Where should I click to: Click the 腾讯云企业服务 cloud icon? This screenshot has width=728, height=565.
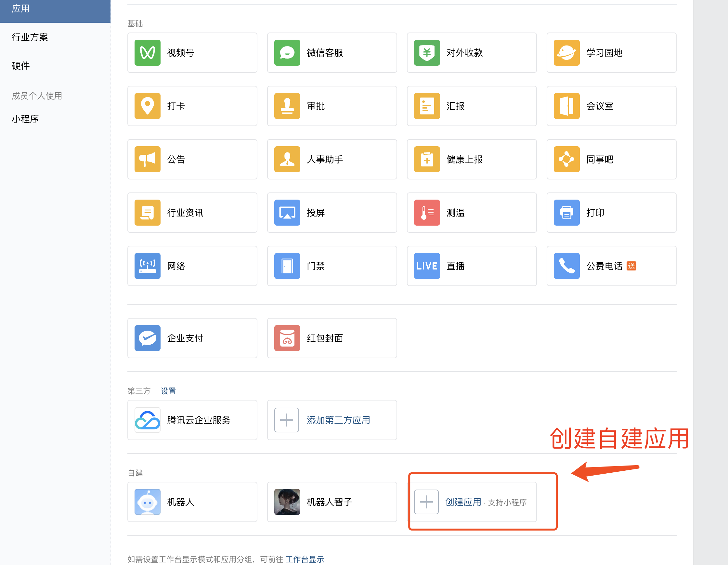point(147,420)
